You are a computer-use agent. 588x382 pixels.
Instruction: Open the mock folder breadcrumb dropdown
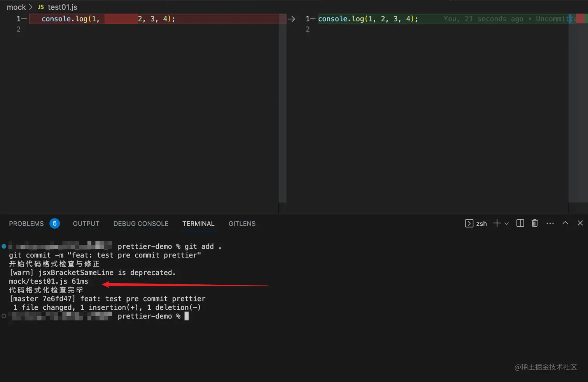point(16,7)
